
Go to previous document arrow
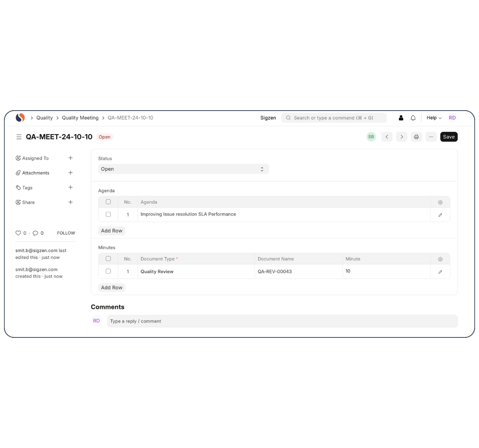click(387, 137)
